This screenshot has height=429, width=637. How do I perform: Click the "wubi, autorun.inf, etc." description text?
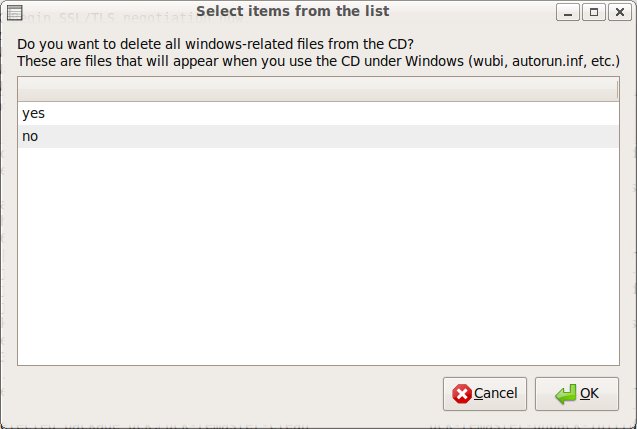point(540,61)
